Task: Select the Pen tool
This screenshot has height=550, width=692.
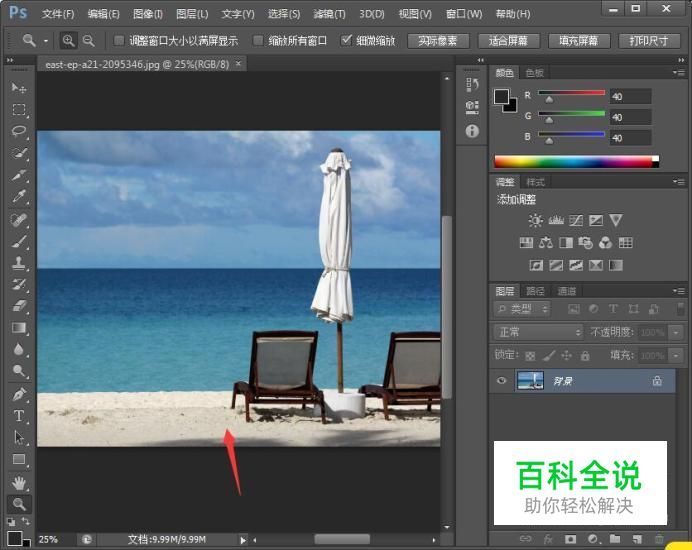Action: click(19, 394)
